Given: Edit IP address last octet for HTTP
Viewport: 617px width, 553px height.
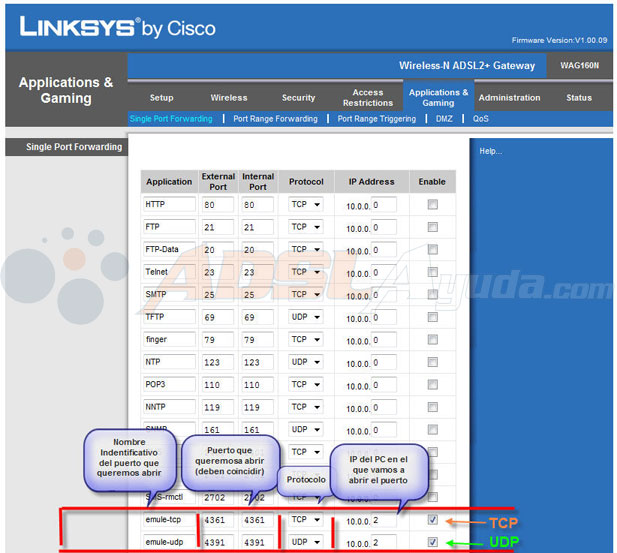Looking at the screenshot, I should click(383, 205).
